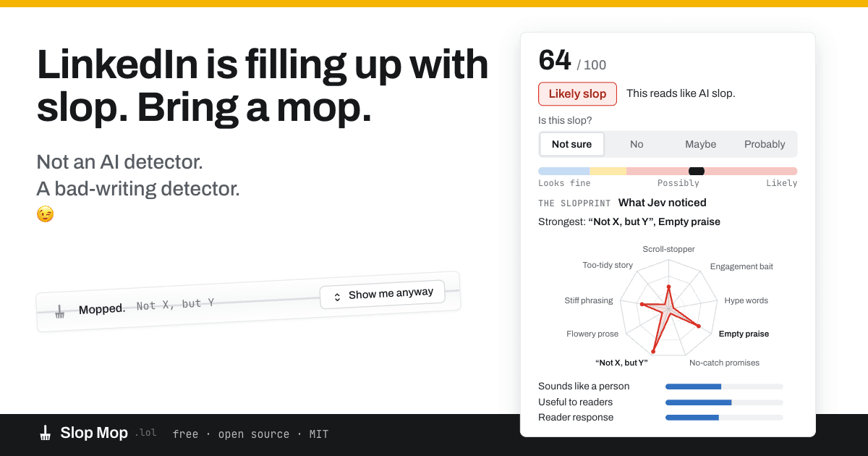Select the Maybe option

point(700,144)
